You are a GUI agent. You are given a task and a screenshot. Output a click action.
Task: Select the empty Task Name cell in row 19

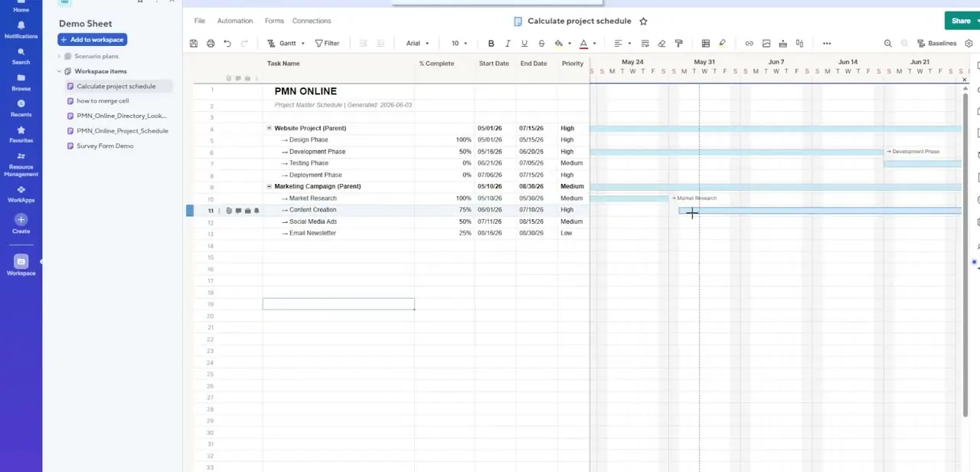pos(338,304)
